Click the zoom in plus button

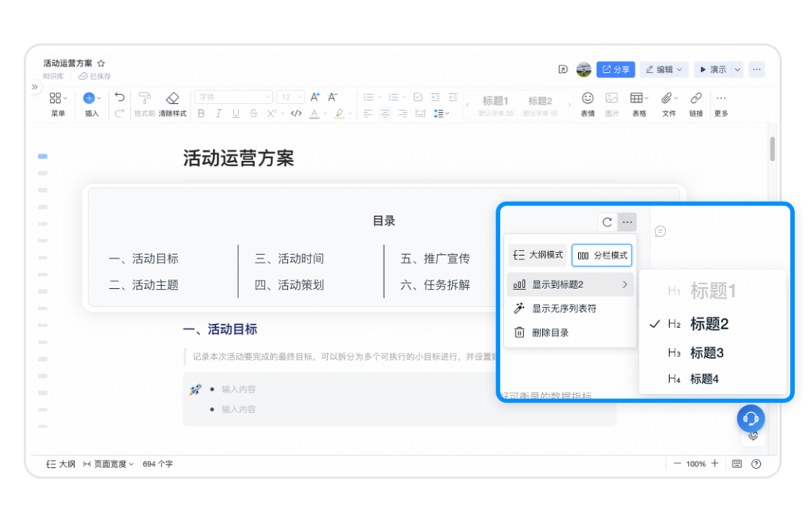[714, 464]
